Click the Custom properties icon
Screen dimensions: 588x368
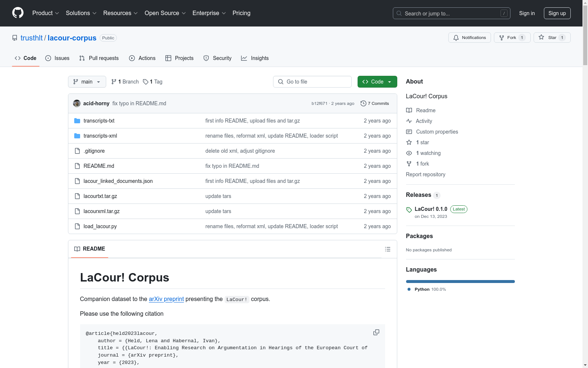(x=409, y=132)
